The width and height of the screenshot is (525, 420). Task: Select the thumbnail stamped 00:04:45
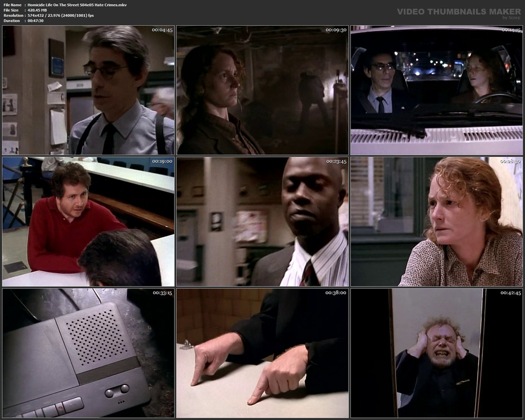88,90
